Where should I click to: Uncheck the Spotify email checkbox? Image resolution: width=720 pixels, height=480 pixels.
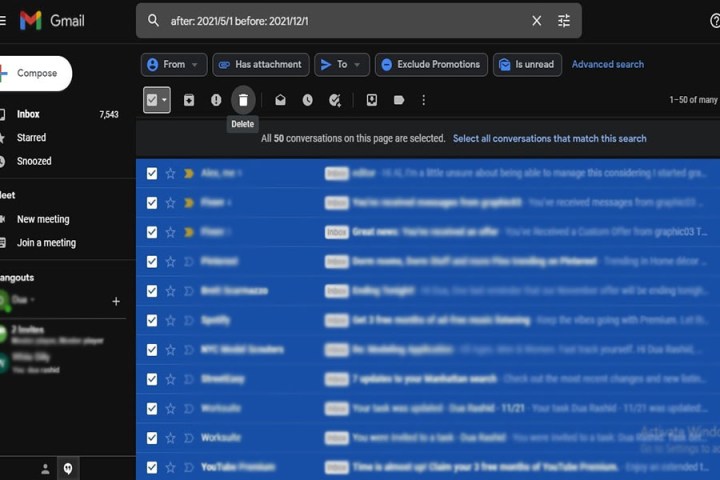point(152,320)
